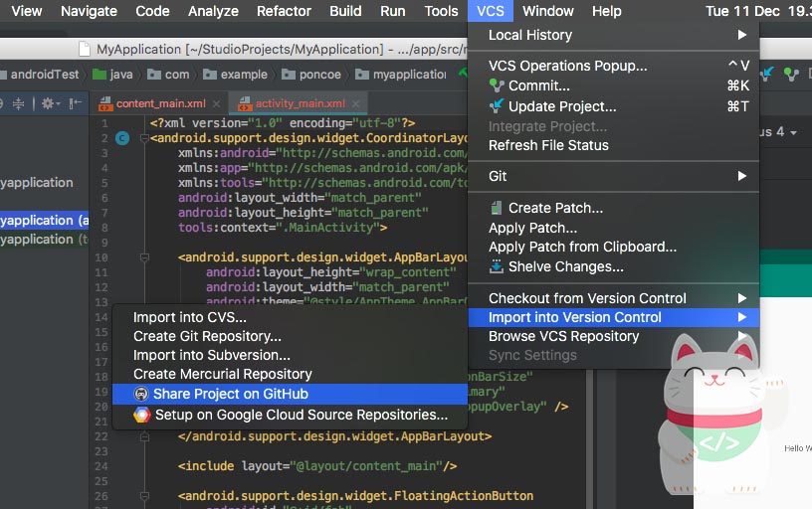The image size is (812, 509).
Task: Switch to activity_main.xml tab
Action: 300,104
